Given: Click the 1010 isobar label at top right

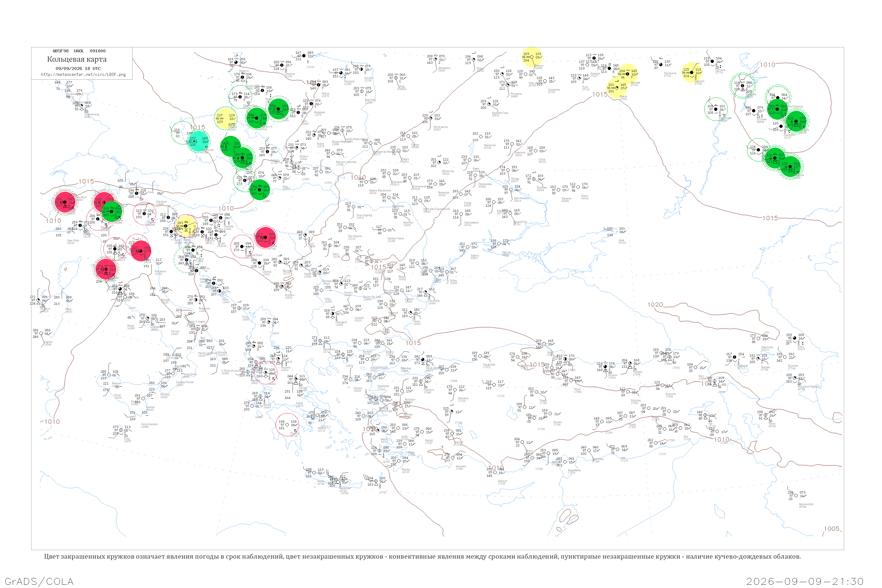Looking at the screenshot, I should pos(767,65).
